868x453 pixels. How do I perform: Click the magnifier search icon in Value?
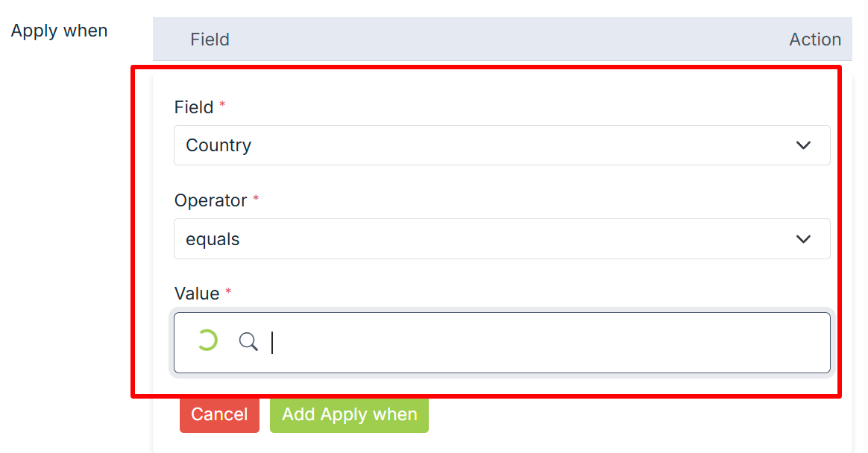click(x=248, y=342)
